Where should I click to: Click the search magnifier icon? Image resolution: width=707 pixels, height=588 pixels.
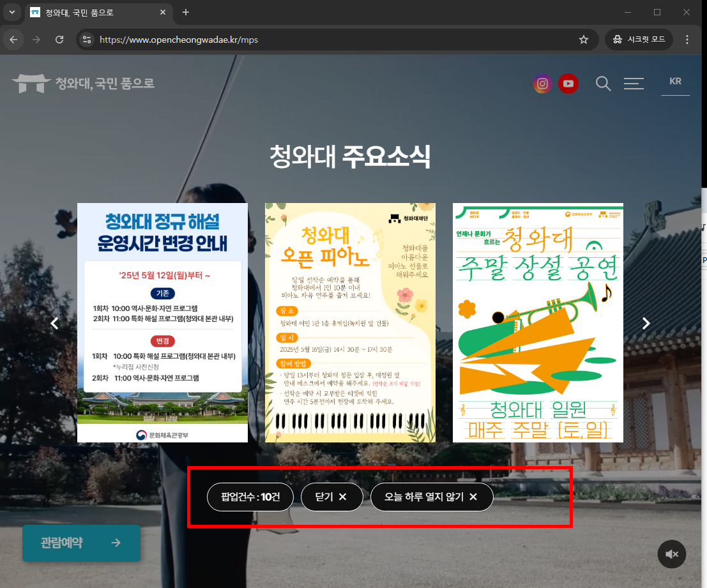click(603, 83)
